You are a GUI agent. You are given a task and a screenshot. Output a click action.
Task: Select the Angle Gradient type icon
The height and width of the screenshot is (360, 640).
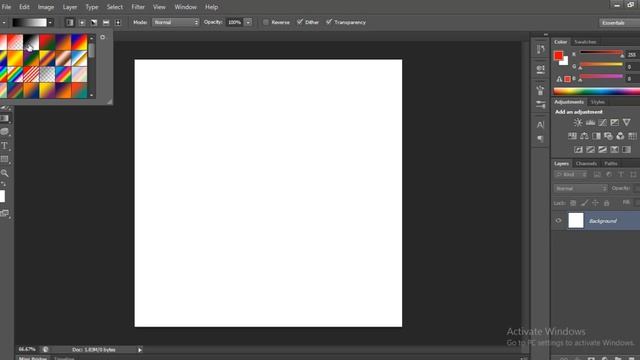click(x=94, y=22)
